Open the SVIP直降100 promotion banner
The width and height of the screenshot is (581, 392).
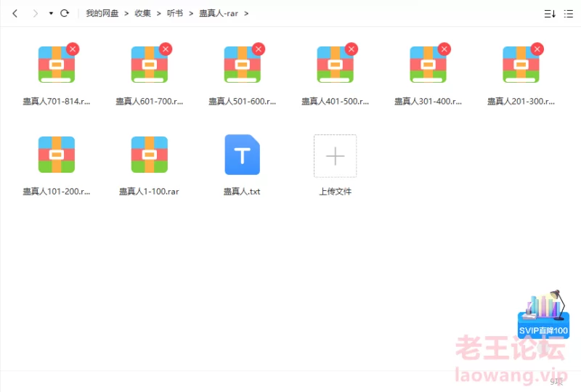click(x=543, y=314)
